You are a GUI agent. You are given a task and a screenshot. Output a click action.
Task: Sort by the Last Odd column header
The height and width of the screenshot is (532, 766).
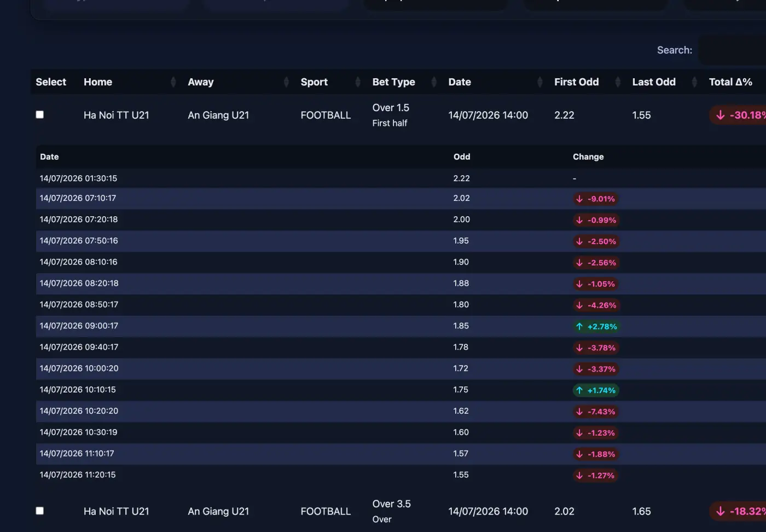(x=665, y=82)
